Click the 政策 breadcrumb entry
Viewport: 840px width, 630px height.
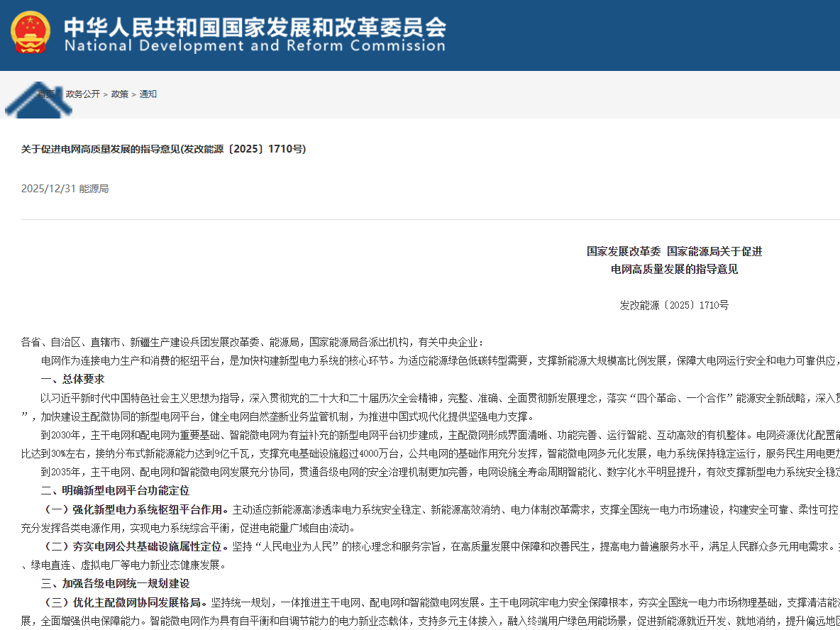(119, 94)
